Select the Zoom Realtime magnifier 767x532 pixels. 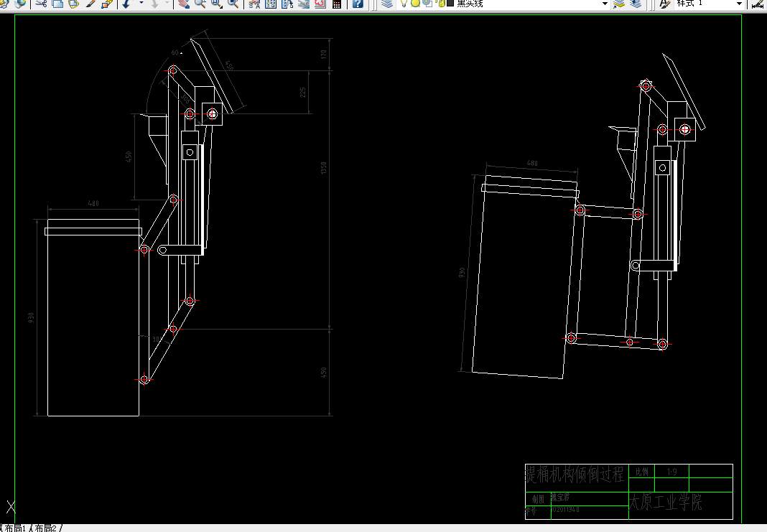click(x=200, y=4)
